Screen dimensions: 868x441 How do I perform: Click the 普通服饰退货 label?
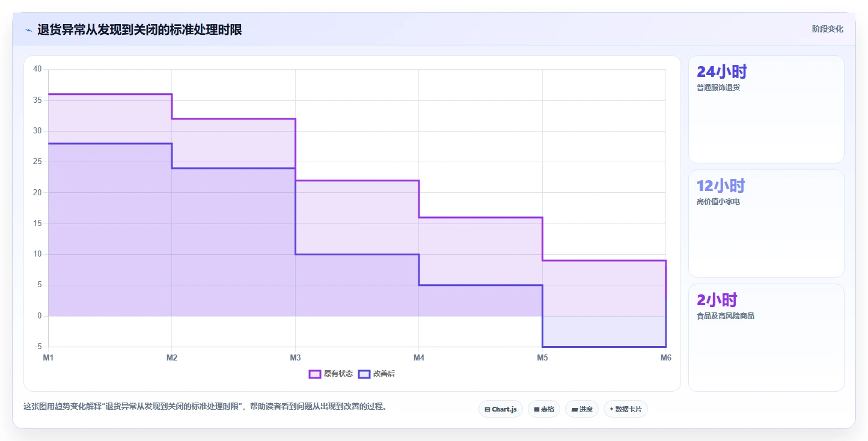(x=718, y=88)
